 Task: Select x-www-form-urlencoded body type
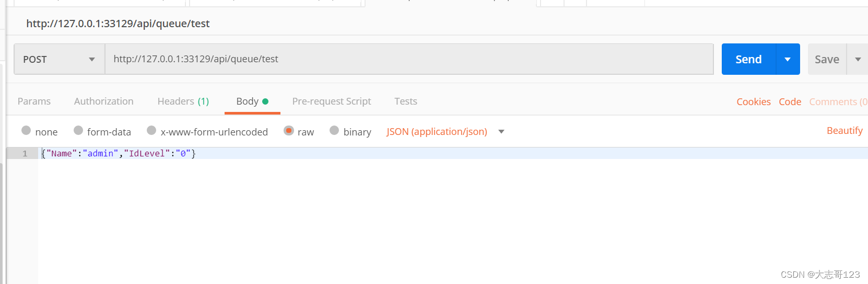151,131
